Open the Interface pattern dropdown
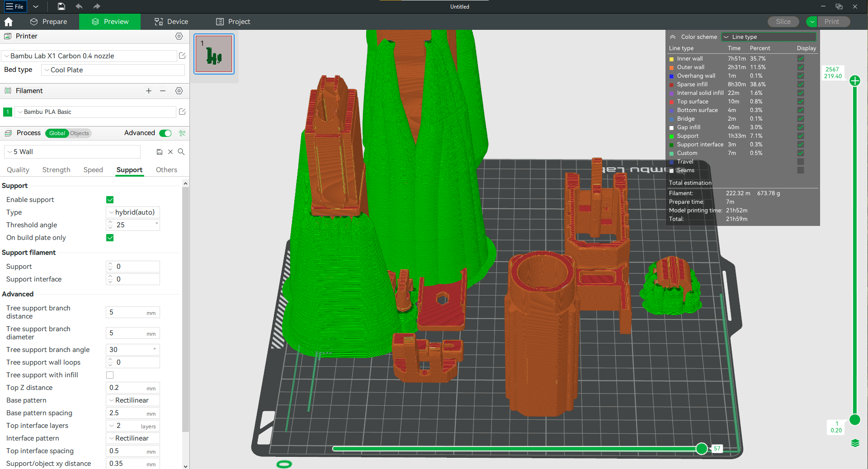Screen dimensions: 868x469 coord(133,438)
